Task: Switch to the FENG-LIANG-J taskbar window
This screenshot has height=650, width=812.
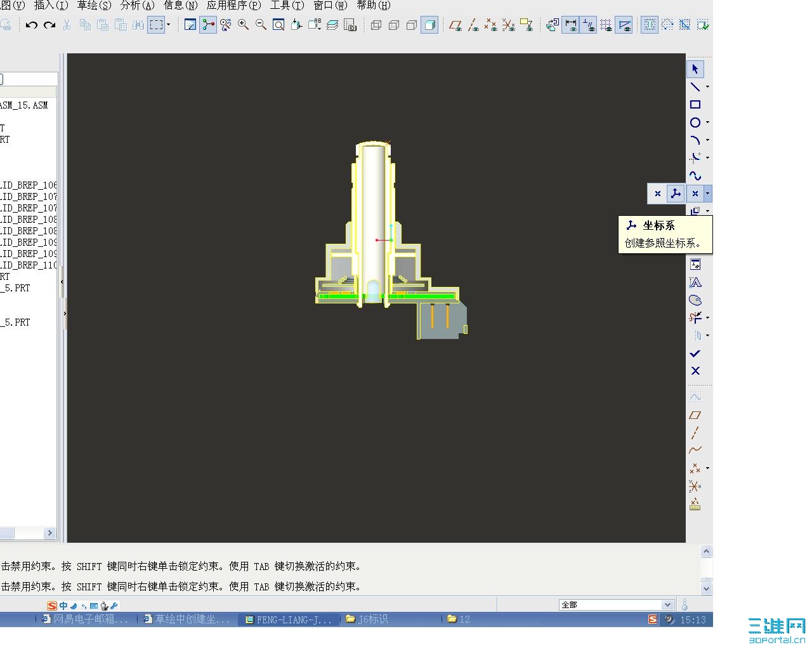Action: click(x=289, y=620)
